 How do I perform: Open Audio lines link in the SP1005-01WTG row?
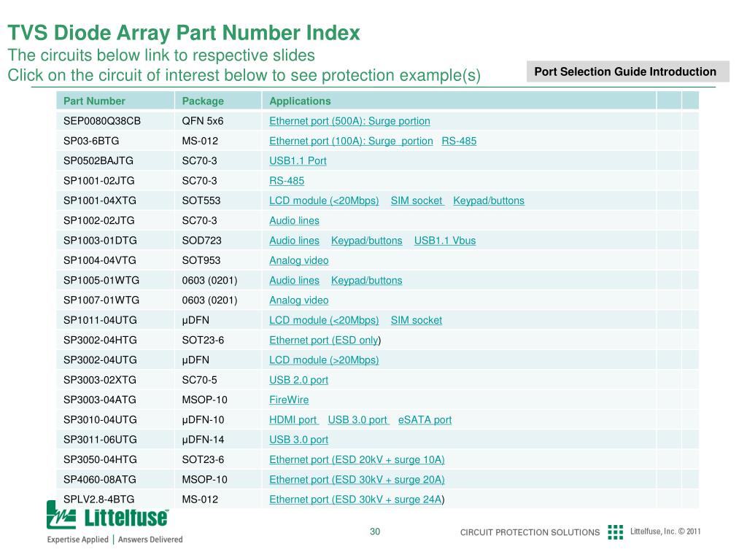coord(294,281)
